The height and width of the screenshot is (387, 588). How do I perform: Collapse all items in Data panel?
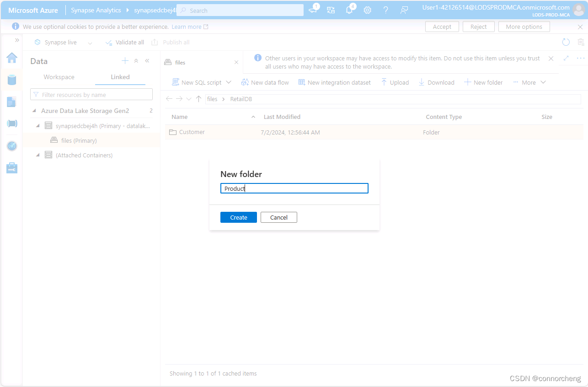click(136, 61)
